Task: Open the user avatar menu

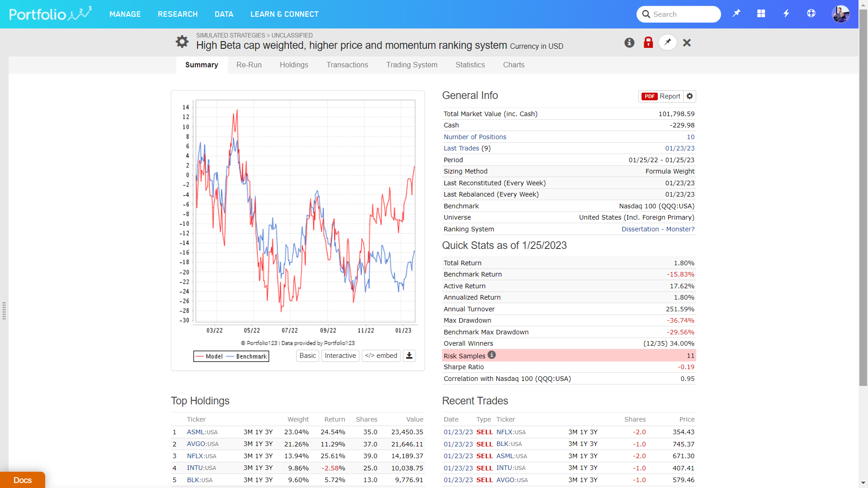Action: point(840,14)
